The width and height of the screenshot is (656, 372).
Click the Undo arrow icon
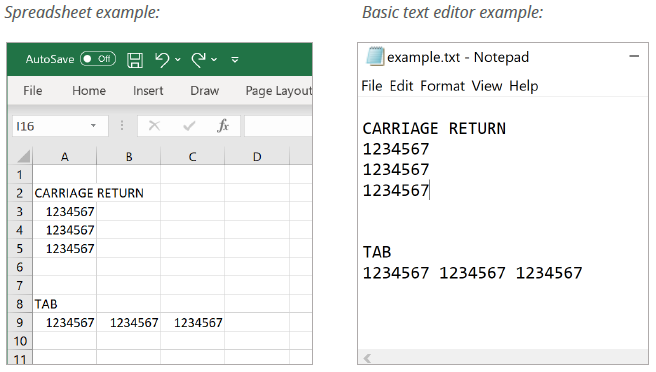162,59
